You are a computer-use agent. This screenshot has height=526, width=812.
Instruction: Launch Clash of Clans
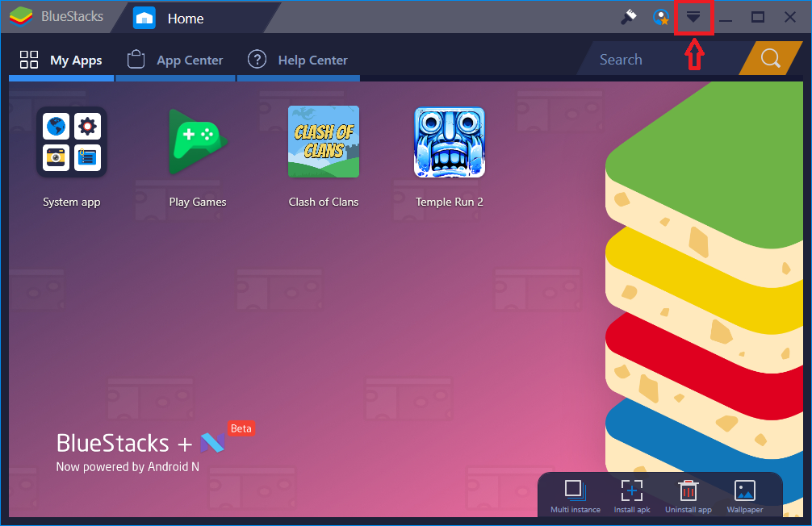(x=323, y=142)
